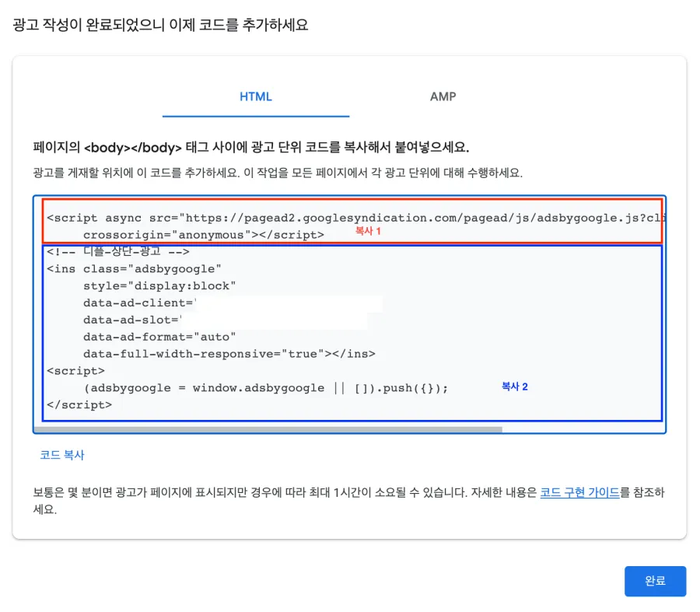700x612 pixels.
Task: Open the 코드 구현 가이드 link
Action: (580, 492)
